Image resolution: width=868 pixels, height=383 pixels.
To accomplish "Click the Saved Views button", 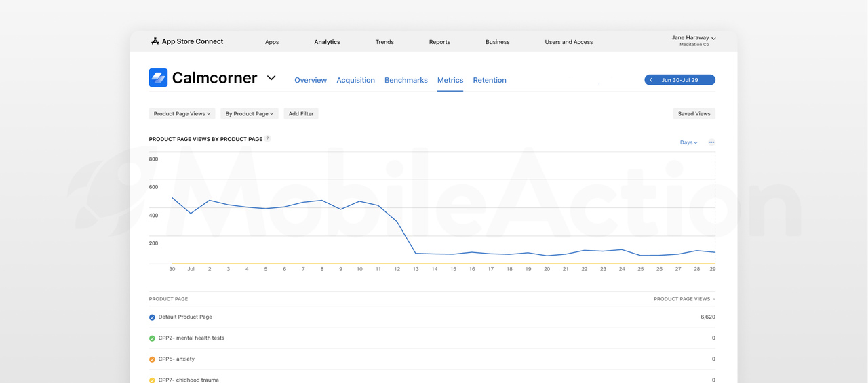I will click(x=694, y=114).
